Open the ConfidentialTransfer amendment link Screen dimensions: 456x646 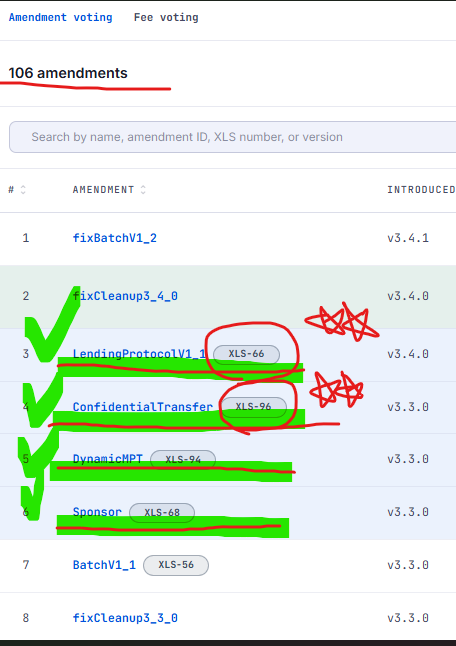click(x=143, y=407)
